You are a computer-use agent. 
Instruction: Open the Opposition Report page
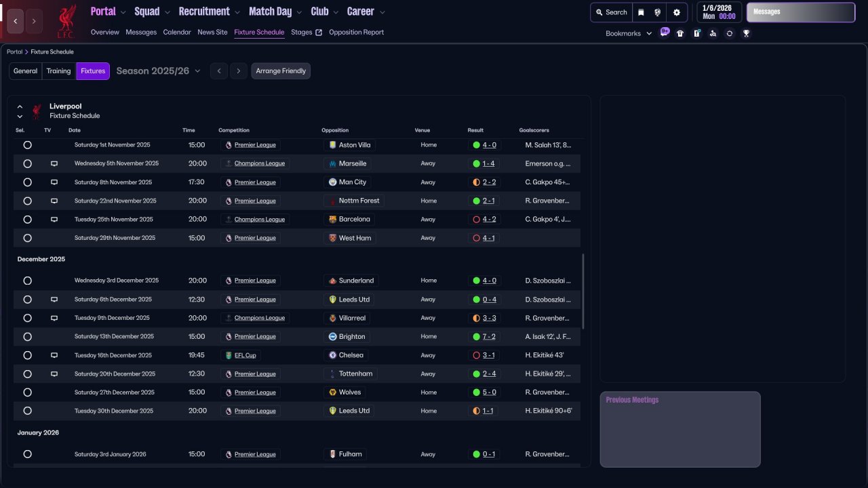(x=356, y=32)
